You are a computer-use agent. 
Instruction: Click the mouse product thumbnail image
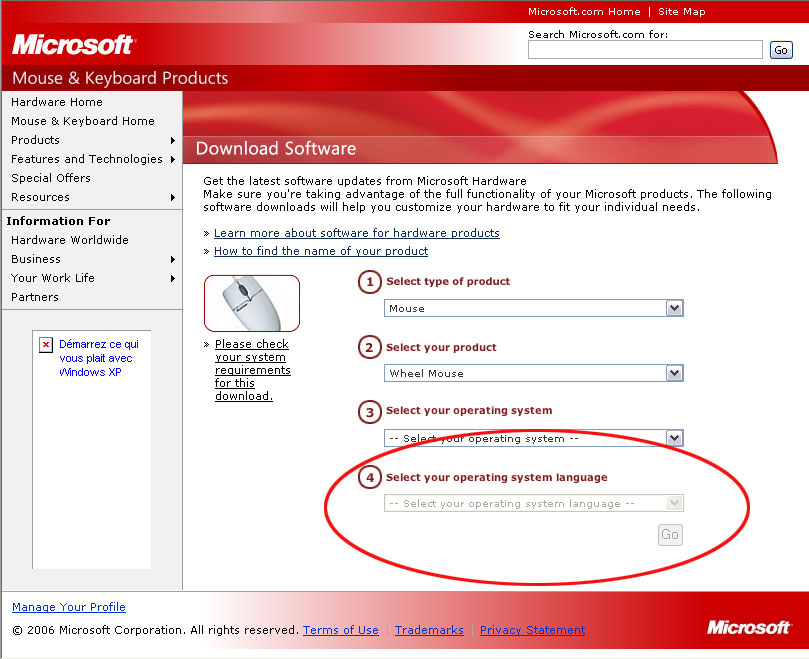(252, 303)
